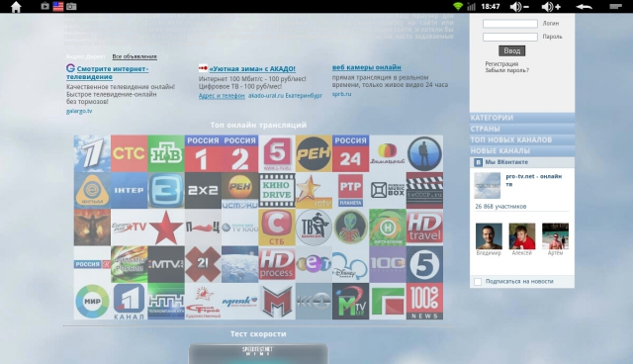The width and height of the screenshot is (633, 364).
Task: Open the Маяк radio tile
Action: [x=239, y=301]
